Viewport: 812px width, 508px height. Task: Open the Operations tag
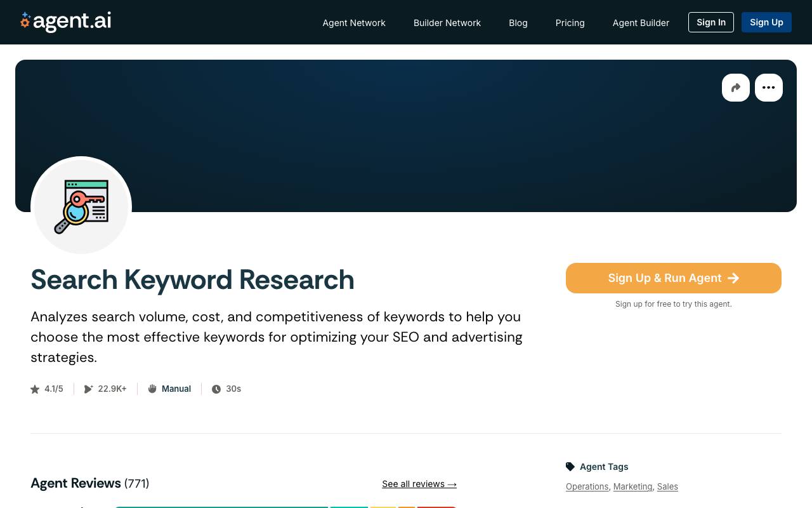click(587, 486)
